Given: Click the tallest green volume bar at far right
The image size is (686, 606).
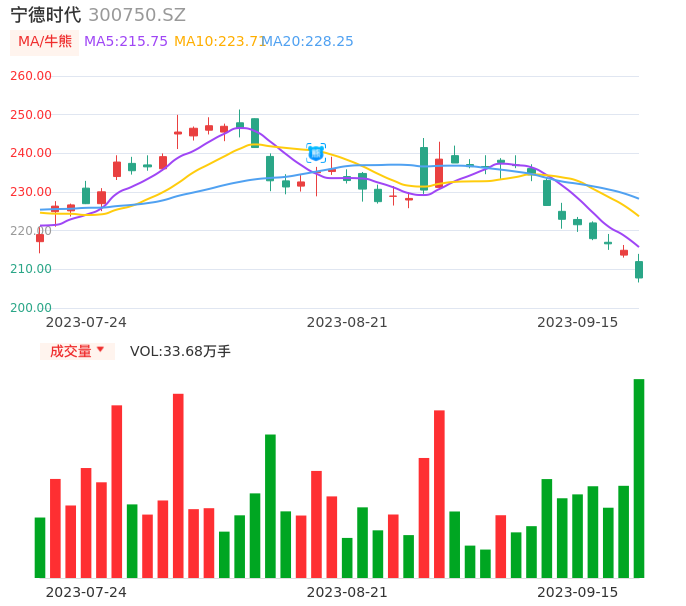Looking at the screenshot, I should [639, 479].
